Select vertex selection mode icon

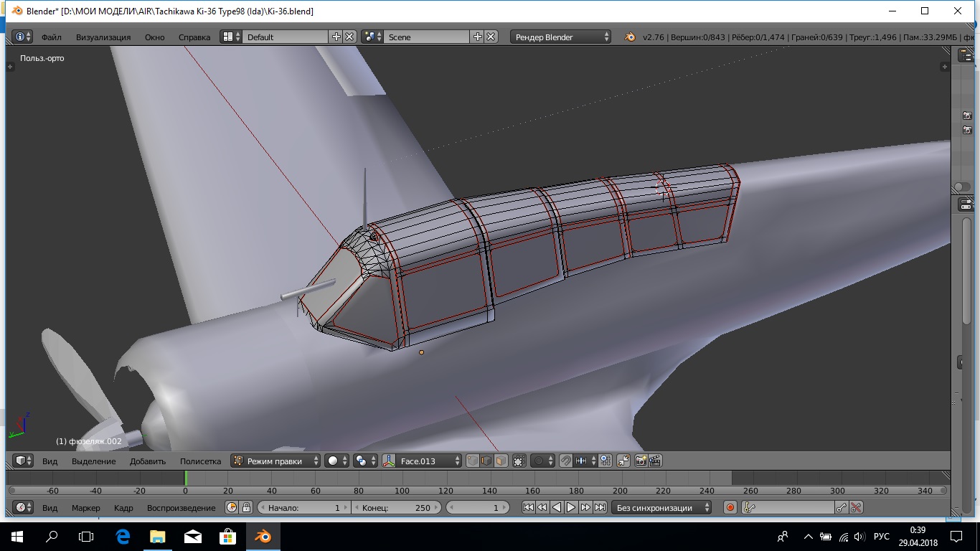pyautogui.click(x=473, y=461)
